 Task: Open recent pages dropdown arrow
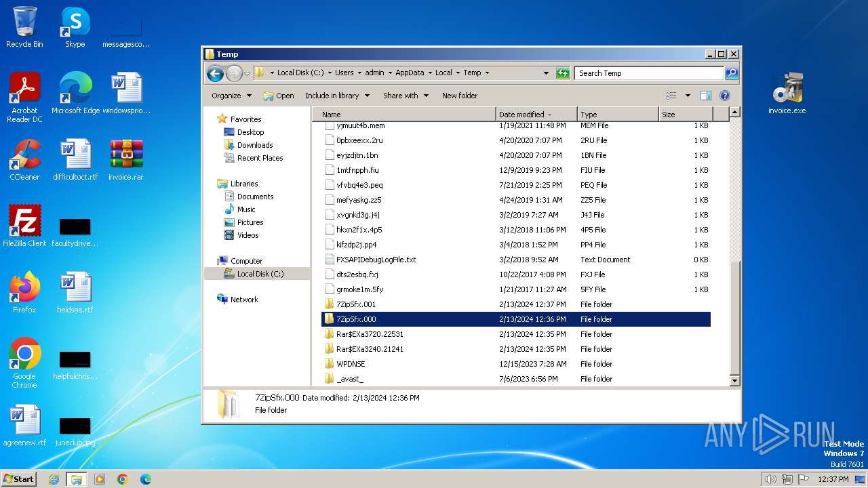point(248,73)
